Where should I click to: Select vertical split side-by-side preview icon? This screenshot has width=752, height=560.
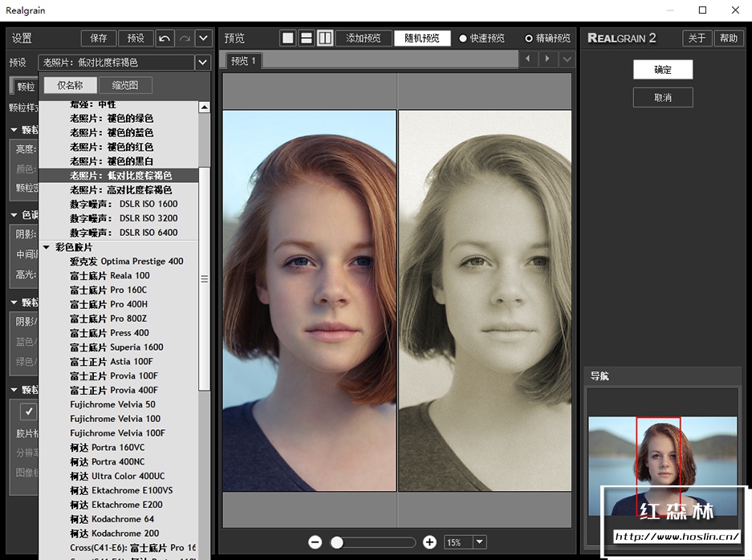(x=325, y=39)
